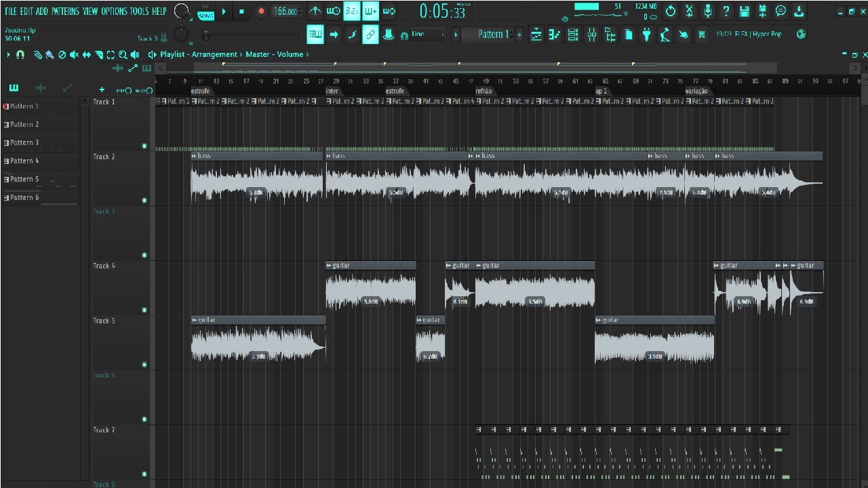Save the project with floppy icon
The width and height of the screenshot is (868, 488).
tap(744, 12)
